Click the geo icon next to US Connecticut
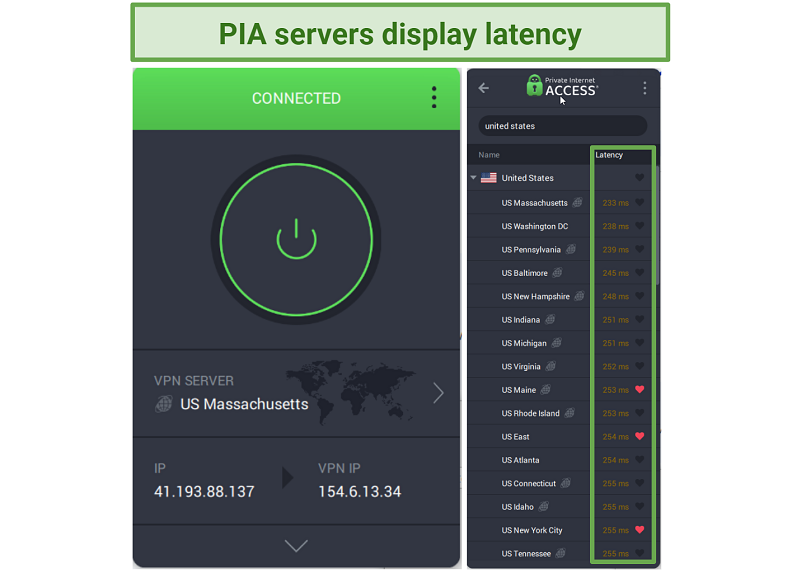 point(565,483)
